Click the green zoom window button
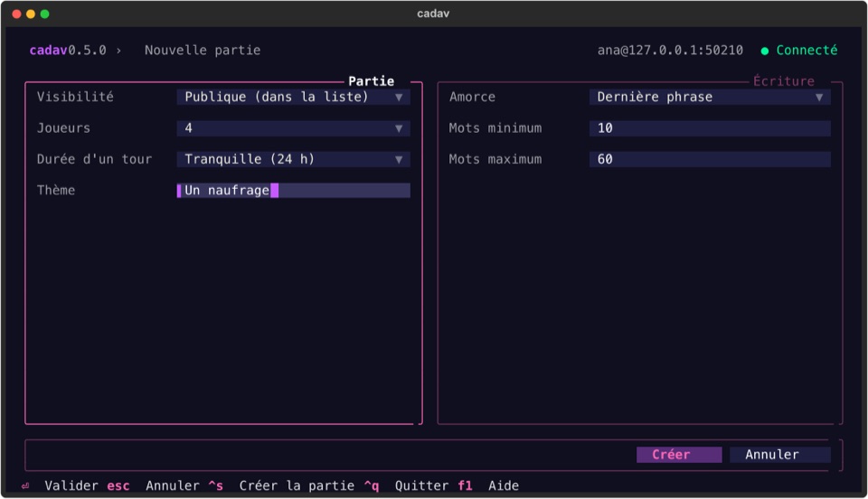This screenshot has width=868, height=499. pos(45,14)
